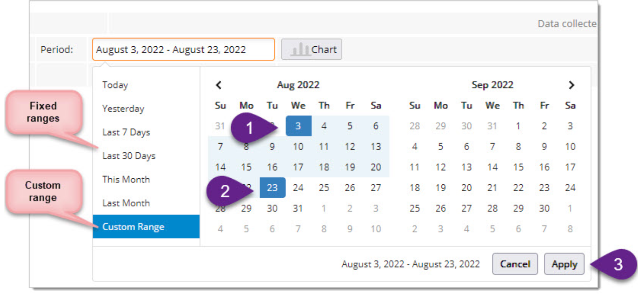
Task: Select the This Month option
Action: tap(126, 179)
